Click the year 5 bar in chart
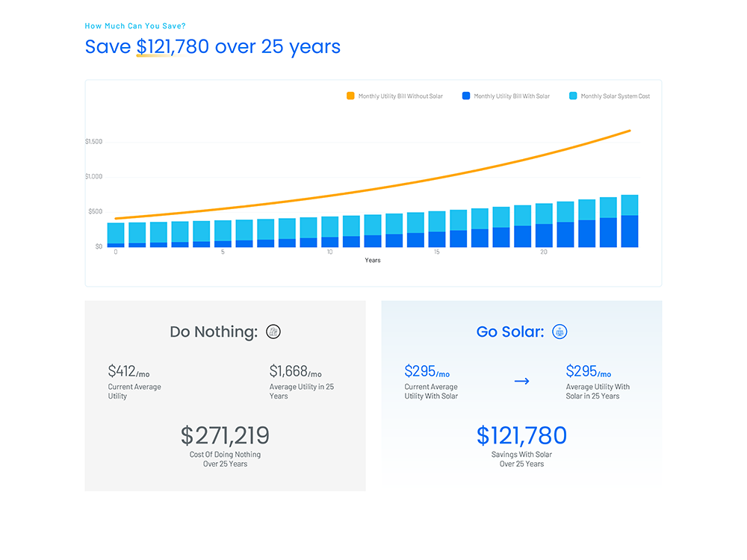 point(223,234)
